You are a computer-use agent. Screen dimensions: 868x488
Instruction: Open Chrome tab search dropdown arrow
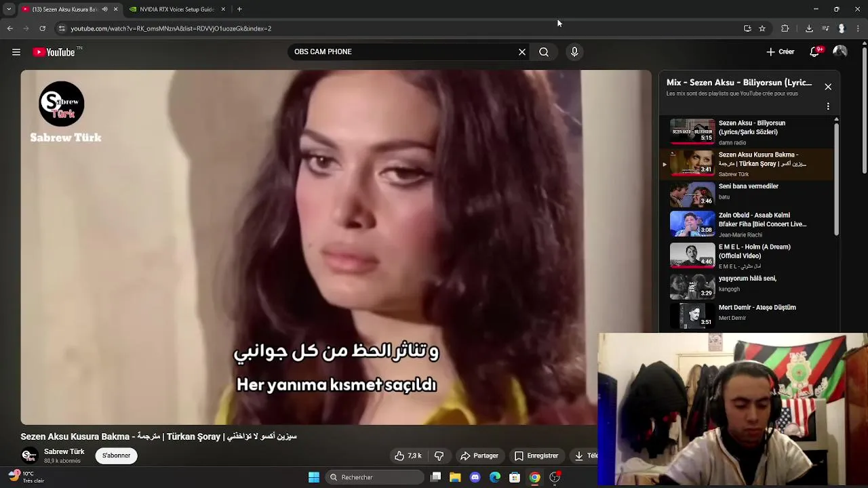(x=9, y=9)
